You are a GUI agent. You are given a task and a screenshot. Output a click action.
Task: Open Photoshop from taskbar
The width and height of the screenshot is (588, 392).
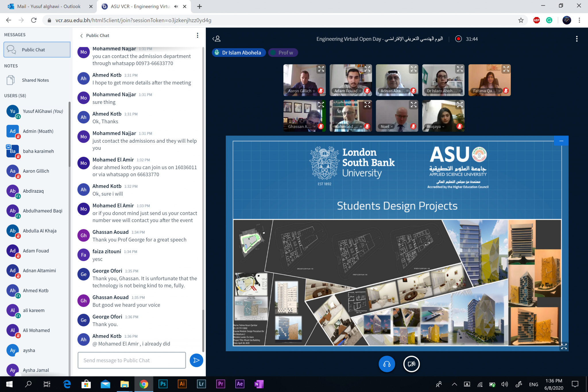tap(163, 384)
